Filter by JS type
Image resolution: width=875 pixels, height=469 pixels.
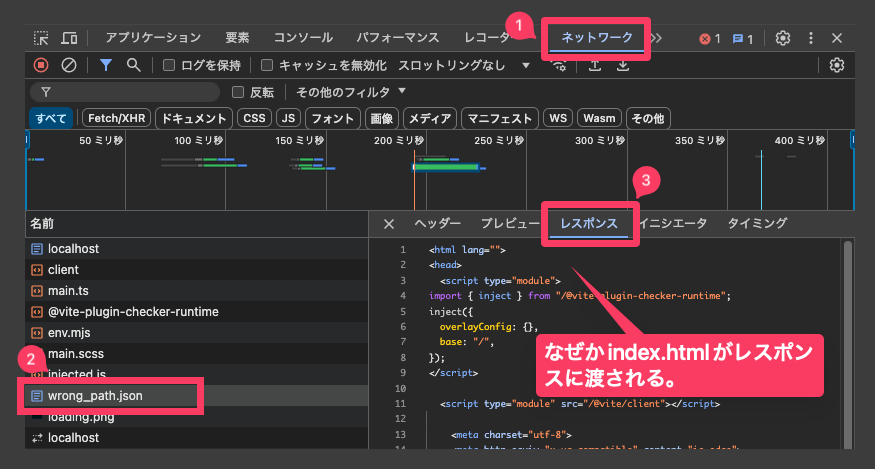289,118
